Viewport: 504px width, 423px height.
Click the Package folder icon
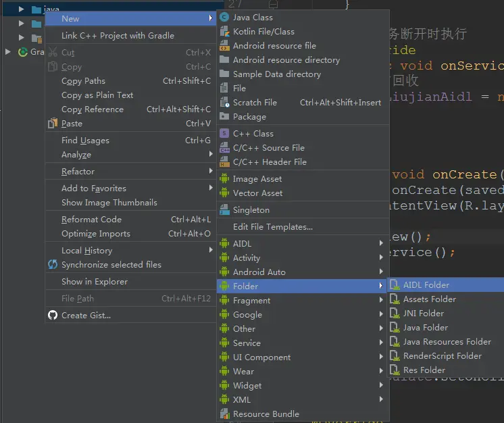[224, 116]
